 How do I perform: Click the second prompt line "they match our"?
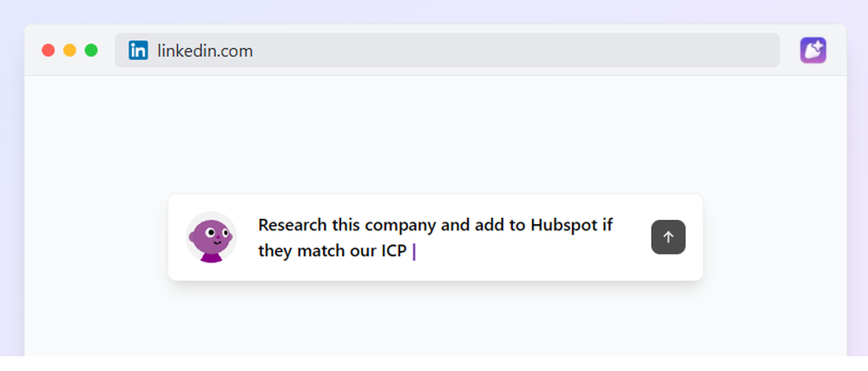317,251
